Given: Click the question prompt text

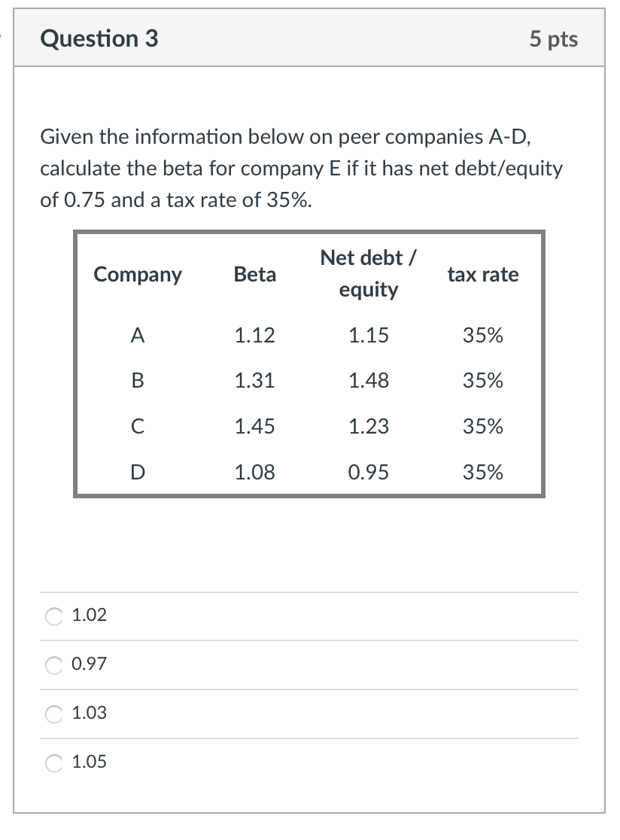Looking at the screenshot, I should 301,168.
